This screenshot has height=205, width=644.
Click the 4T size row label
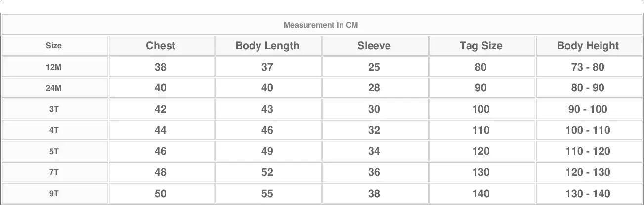coord(54,130)
